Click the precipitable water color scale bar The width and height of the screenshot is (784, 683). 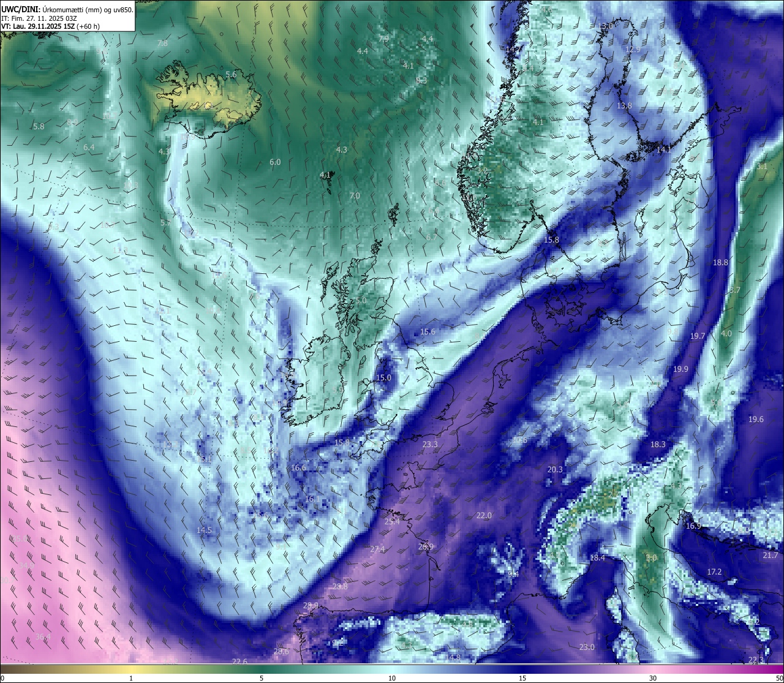392,669
